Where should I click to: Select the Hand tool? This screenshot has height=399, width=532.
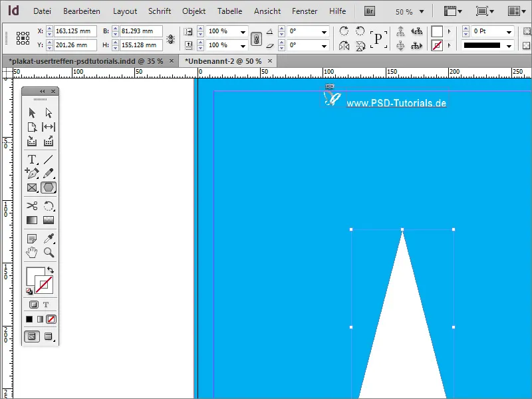coord(32,252)
